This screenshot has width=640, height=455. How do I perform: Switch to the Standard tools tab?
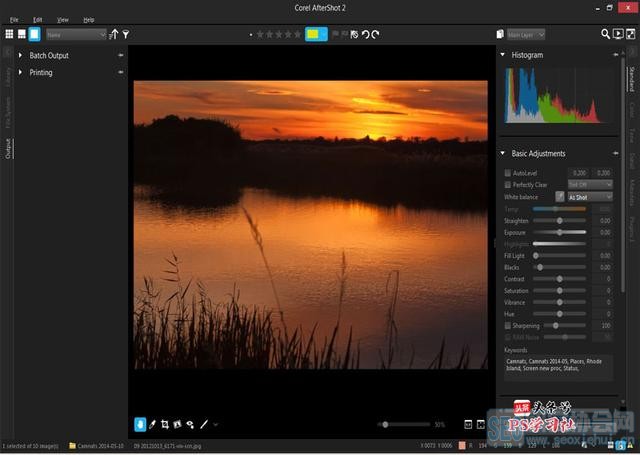pyautogui.click(x=631, y=79)
